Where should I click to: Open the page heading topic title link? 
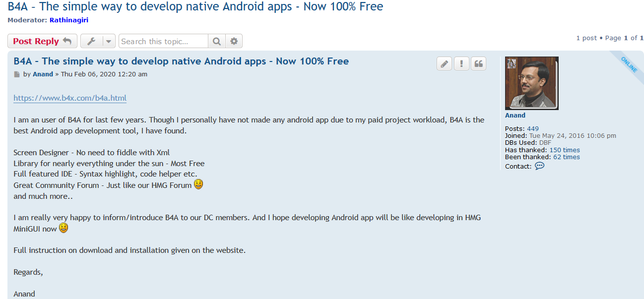(195, 7)
